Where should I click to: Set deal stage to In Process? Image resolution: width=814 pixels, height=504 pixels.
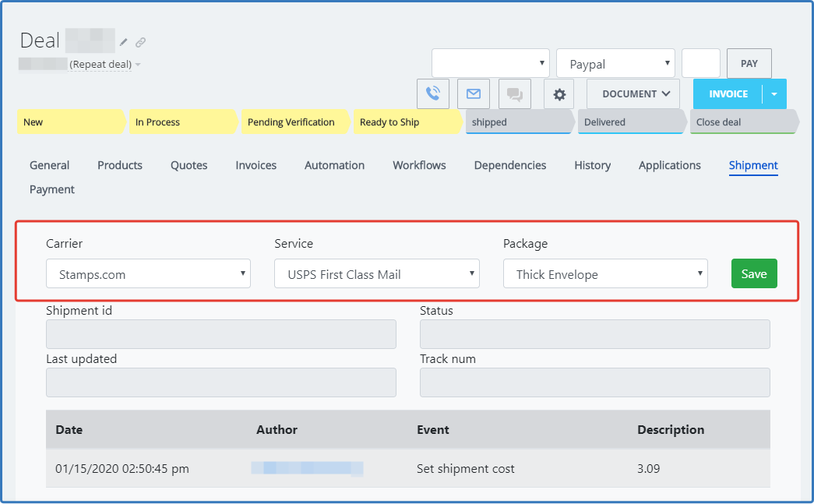click(x=183, y=122)
